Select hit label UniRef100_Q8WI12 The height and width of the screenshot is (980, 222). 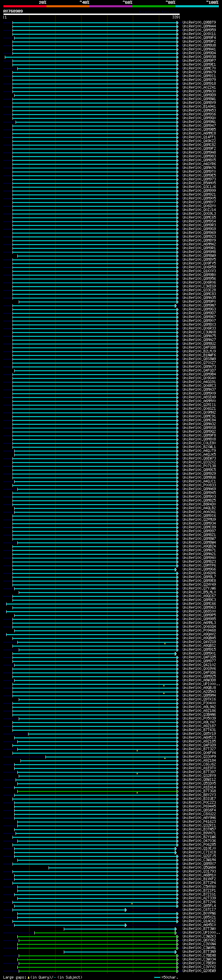point(199,780)
